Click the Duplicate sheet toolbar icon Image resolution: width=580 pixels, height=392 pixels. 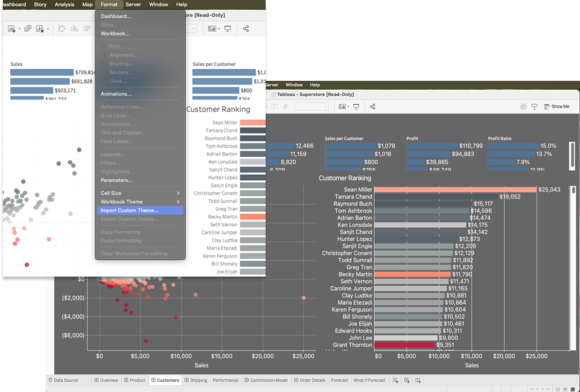(28, 29)
